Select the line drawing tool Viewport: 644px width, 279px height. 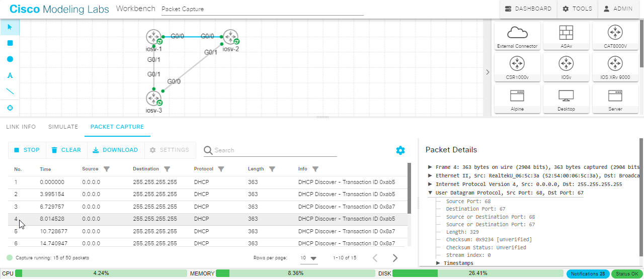[x=10, y=91]
